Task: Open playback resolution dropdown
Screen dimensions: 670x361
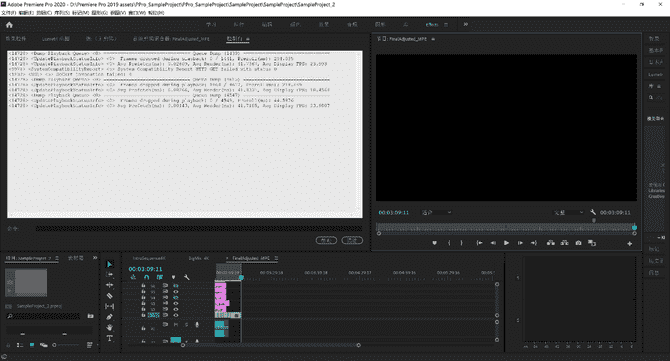Action: 568,212
